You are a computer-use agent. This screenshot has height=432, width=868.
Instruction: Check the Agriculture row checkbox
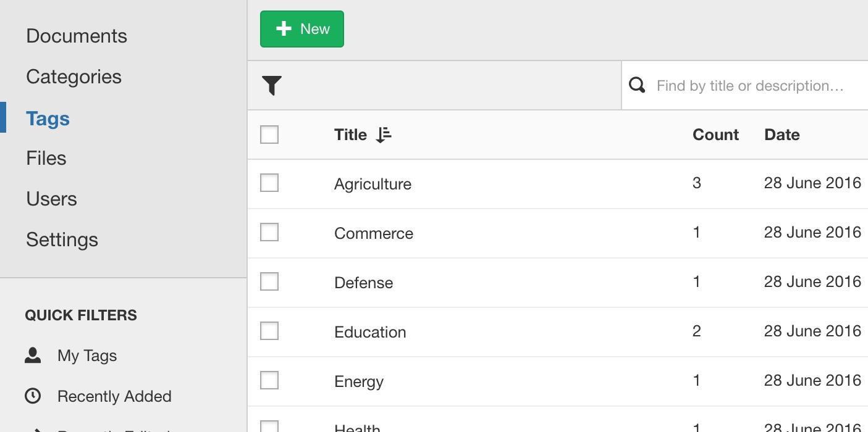269,183
